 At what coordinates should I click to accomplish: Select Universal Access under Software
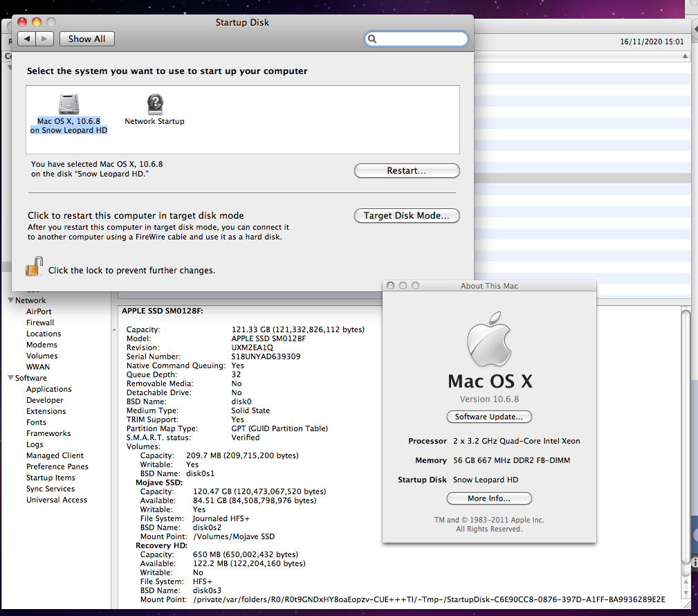[x=57, y=500]
